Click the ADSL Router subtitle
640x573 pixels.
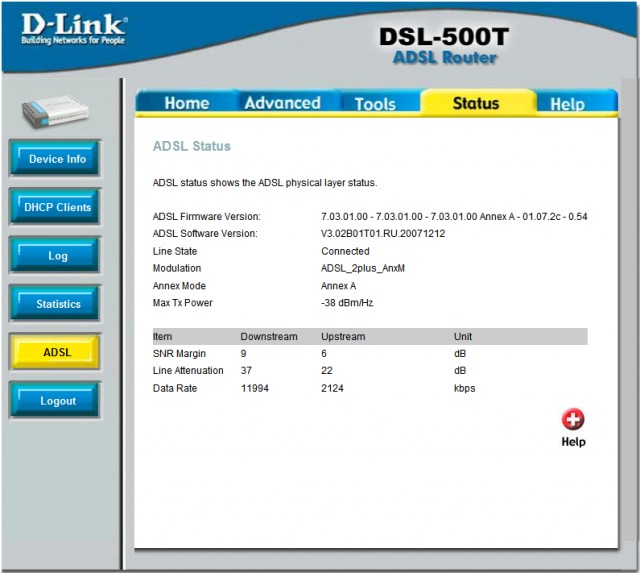pos(445,58)
